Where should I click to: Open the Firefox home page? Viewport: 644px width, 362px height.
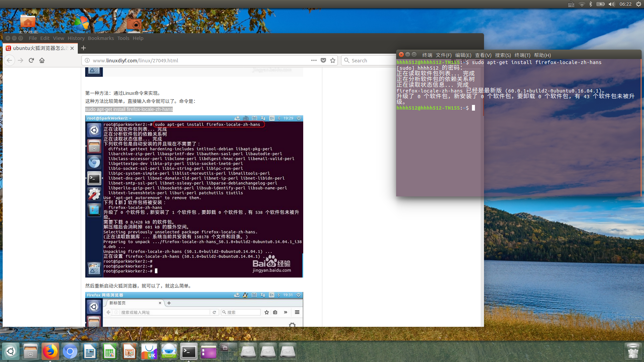[42, 60]
